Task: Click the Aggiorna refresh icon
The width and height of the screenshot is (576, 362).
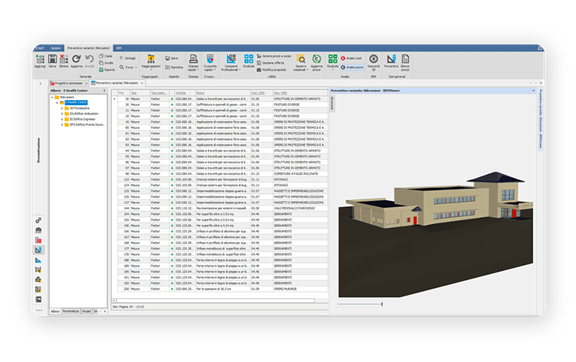Action: pyautogui.click(x=76, y=60)
